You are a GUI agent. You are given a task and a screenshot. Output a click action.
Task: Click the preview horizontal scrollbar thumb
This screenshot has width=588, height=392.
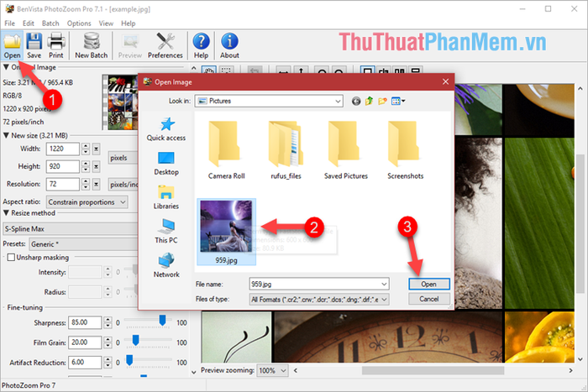coord(433,370)
